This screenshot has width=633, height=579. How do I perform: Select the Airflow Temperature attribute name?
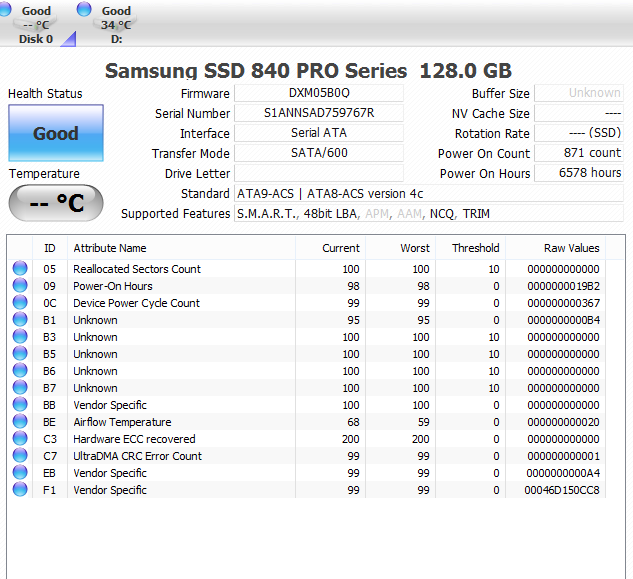pyautogui.click(x=122, y=422)
